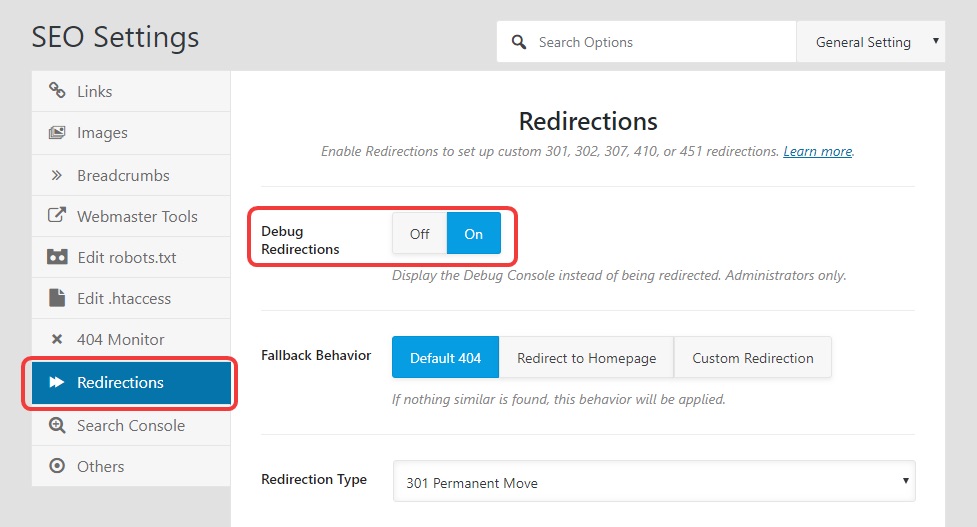The width and height of the screenshot is (977, 527).
Task: Click the file icon for Edit .htaccess
Action: [x=57, y=298]
